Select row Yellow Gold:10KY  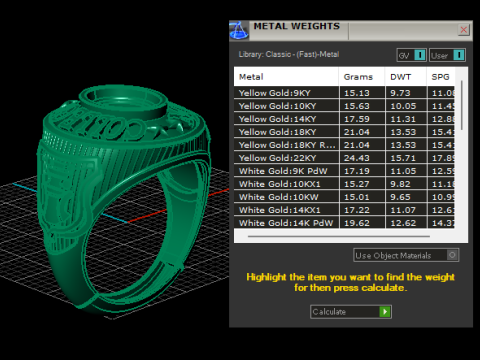pyautogui.click(x=344, y=106)
